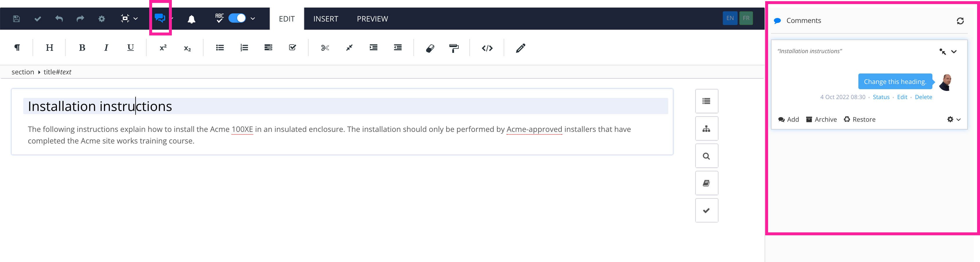
Task: Select the structure view sidebar icon
Action: coord(707,128)
